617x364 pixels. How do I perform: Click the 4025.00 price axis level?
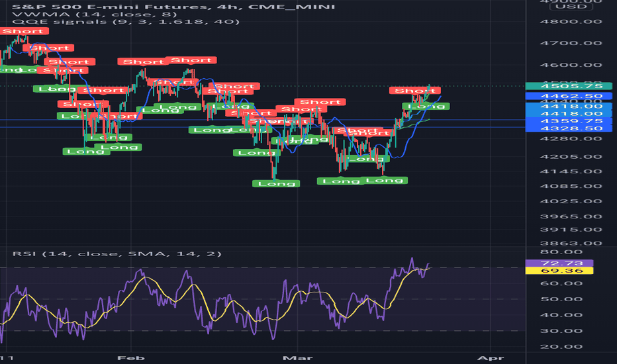[571, 201]
